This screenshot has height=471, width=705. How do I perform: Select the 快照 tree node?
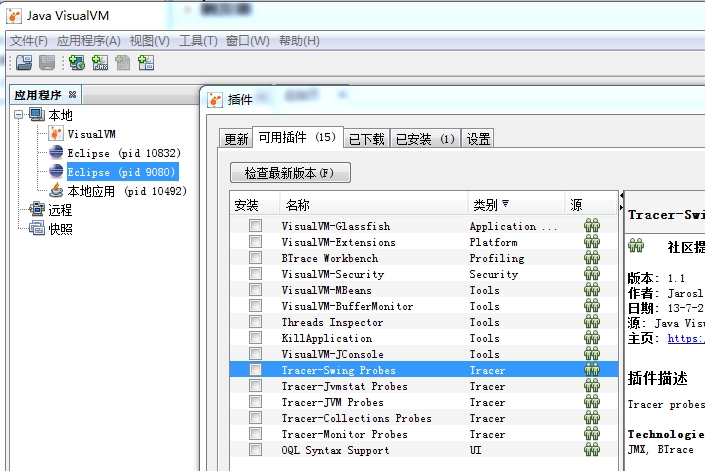60,229
